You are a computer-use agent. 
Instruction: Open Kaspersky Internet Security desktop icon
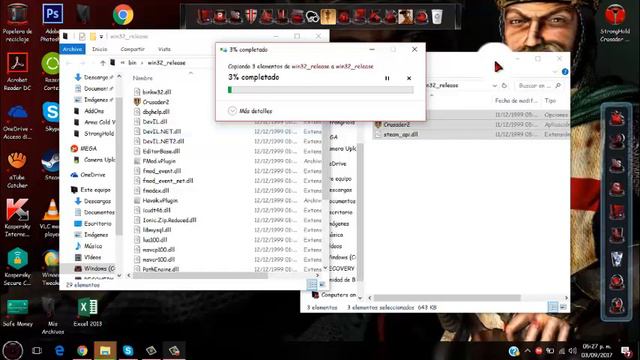coord(17,218)
